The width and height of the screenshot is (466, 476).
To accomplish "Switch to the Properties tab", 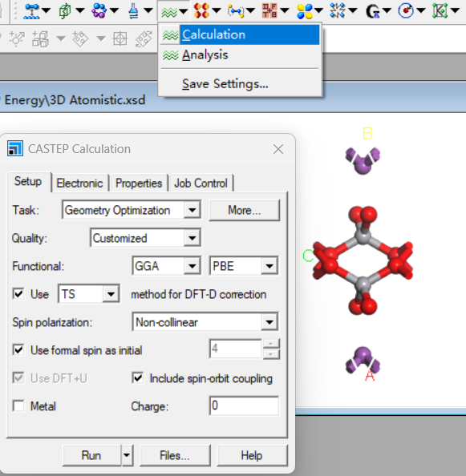I will click(x=139, y=184).
